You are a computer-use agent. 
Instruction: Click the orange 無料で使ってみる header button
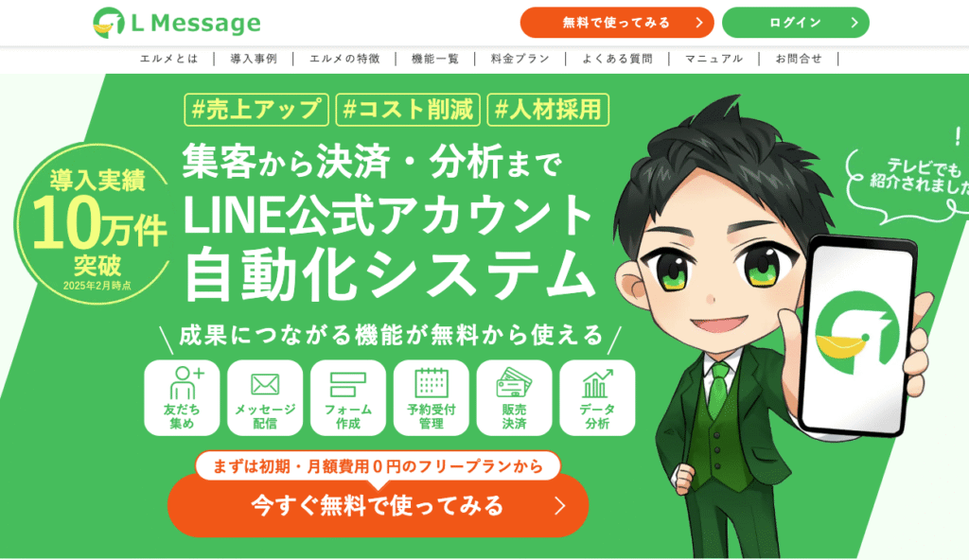[x=617, y=23]
